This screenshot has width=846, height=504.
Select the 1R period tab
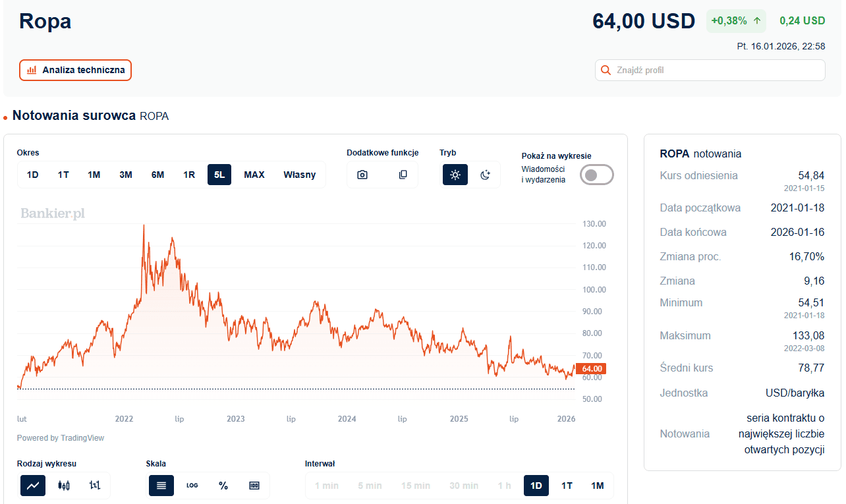[189, 175]
